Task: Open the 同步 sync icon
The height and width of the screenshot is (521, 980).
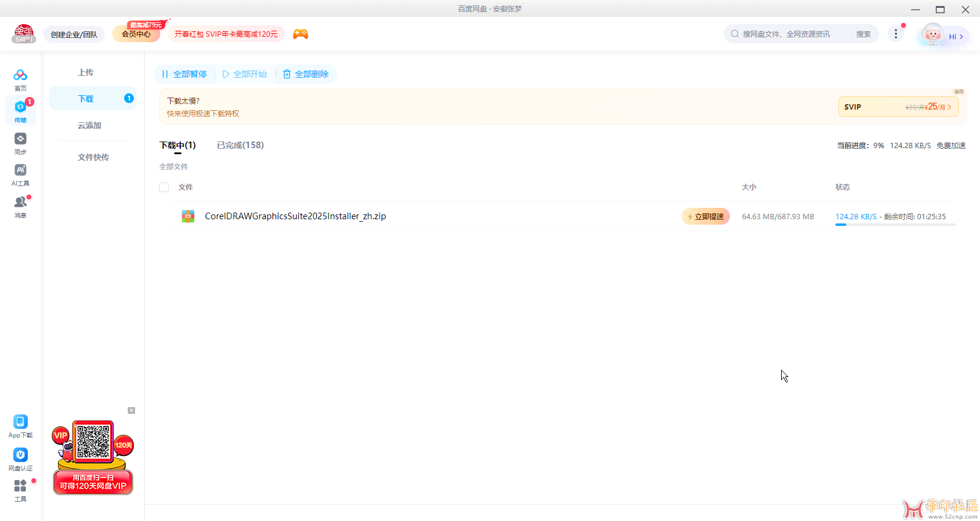Action: tap(20, 139)
